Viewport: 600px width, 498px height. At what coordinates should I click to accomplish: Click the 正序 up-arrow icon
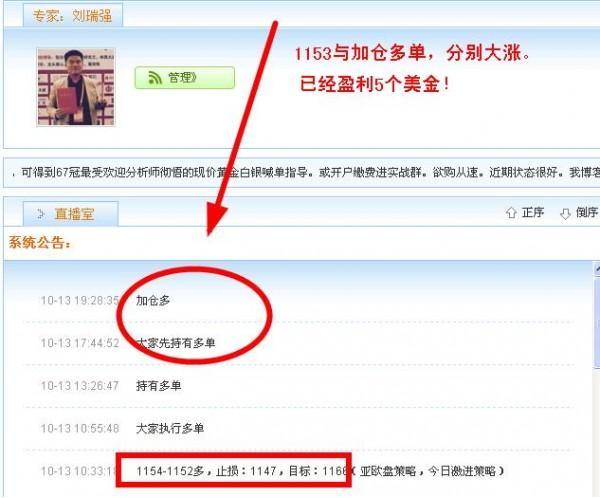coord(511,213)
